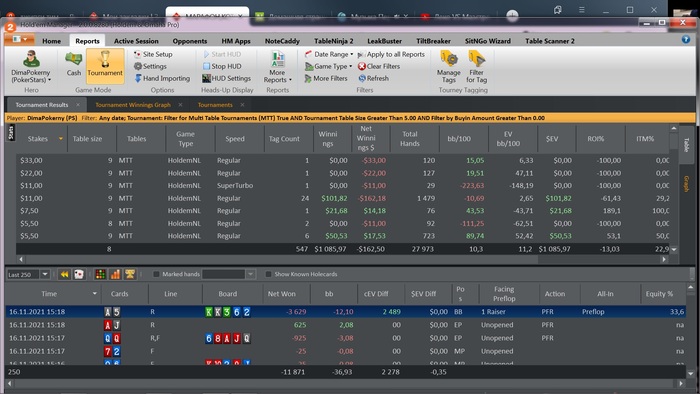Open the SitNGo Wizard tab
The height and width of the screenshot is (394, 700).
pos(488,41)
